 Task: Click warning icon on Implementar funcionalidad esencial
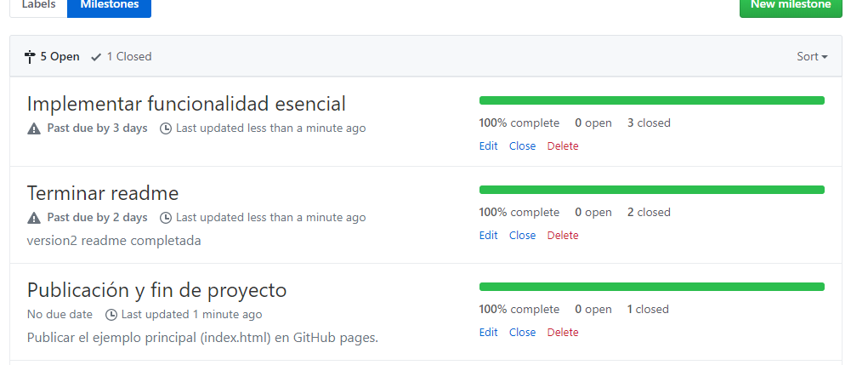click(34, 128)
